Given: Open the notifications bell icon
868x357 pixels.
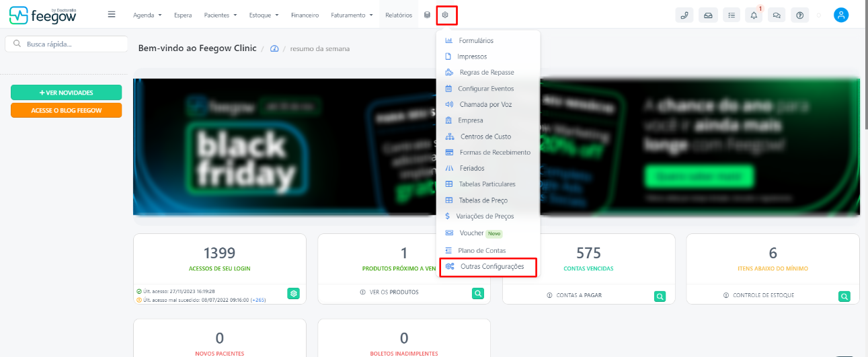Looking at the screenshot, I should pyautogui.click(x=755, y=15).
